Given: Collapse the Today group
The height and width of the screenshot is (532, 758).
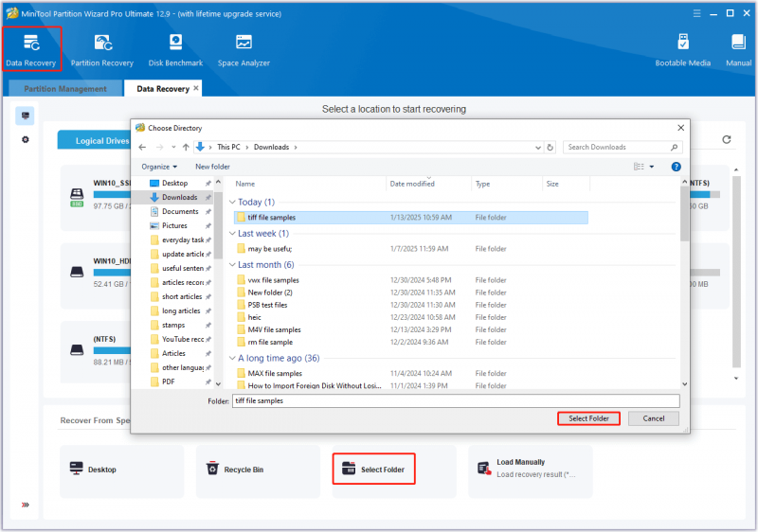Looking at the screenshot, I should point(232,203).
